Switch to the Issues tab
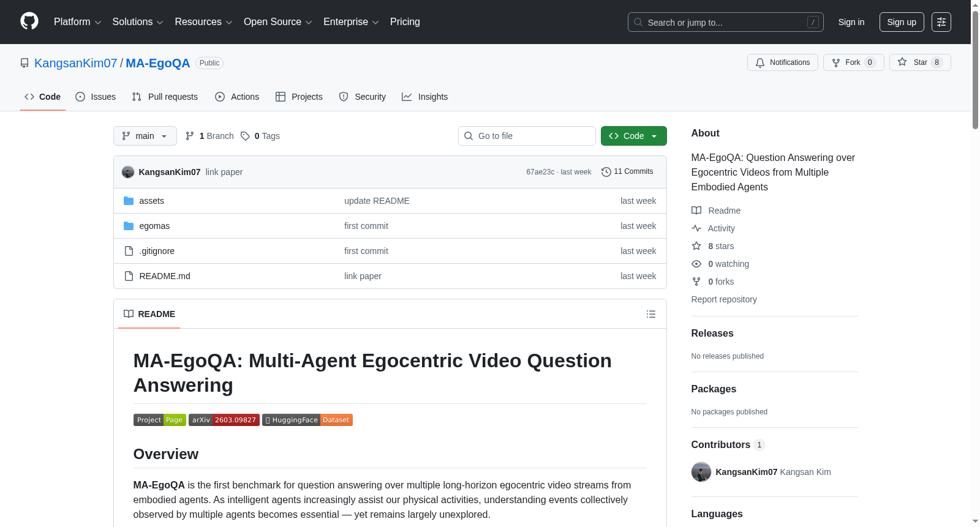 (96, 97)
